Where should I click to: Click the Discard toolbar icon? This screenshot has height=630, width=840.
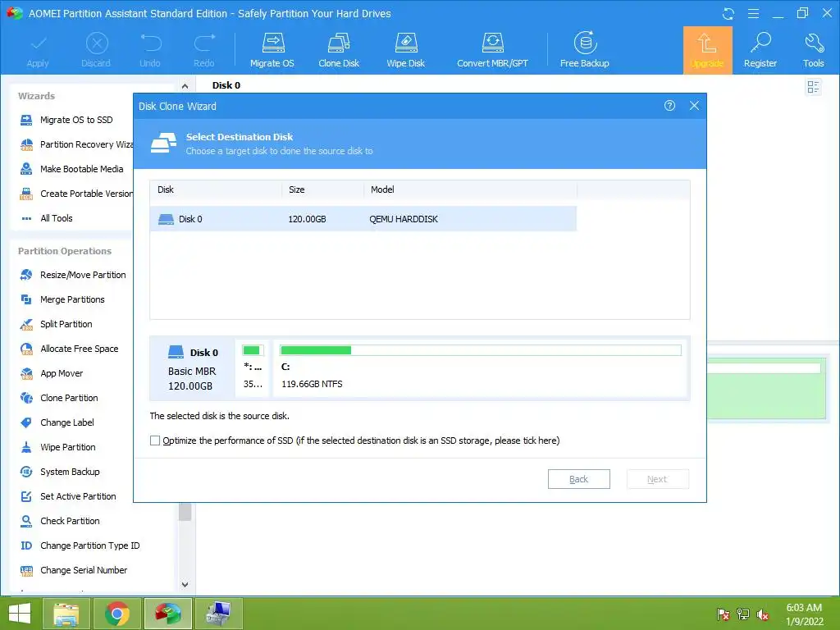click(96, 50)
